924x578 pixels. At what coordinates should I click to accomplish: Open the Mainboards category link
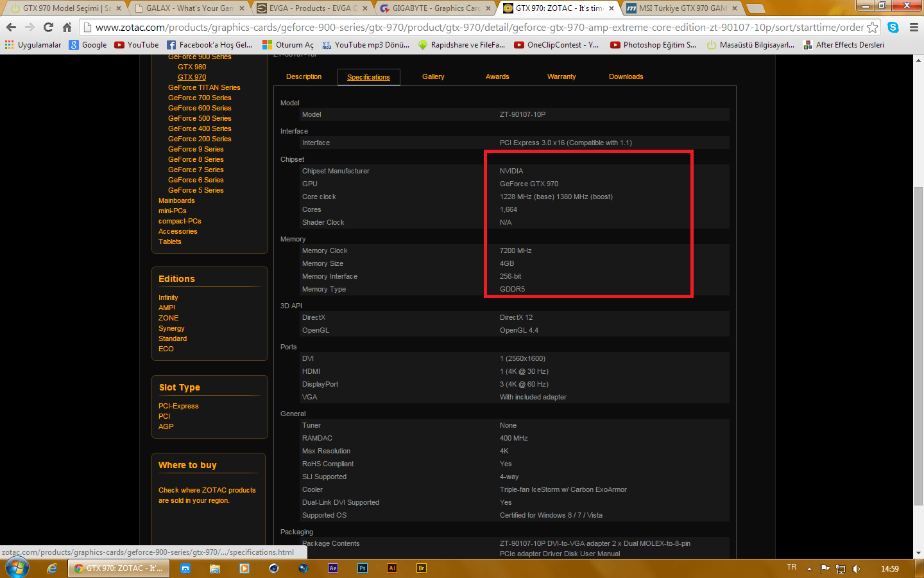(176, 200)
